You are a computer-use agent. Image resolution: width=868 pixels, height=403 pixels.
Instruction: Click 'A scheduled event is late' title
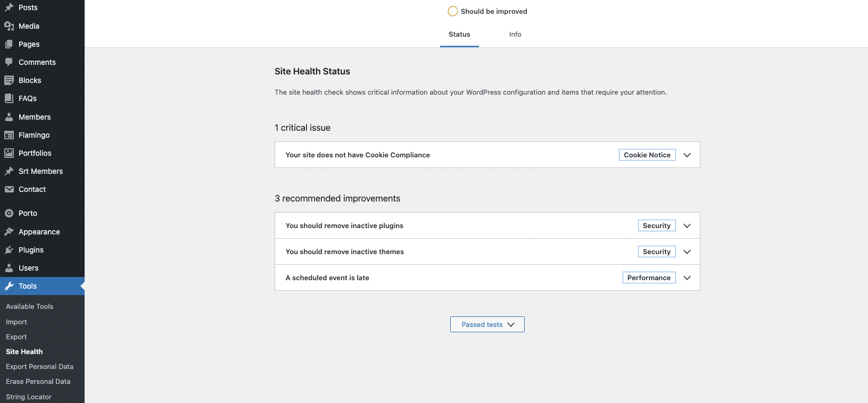point(327,278)
